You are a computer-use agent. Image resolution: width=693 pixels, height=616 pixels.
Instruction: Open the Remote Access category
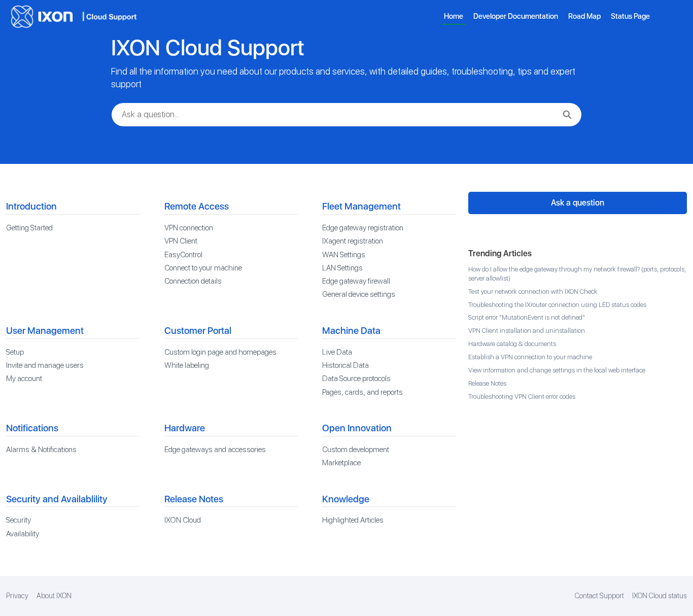coord(196,207)
